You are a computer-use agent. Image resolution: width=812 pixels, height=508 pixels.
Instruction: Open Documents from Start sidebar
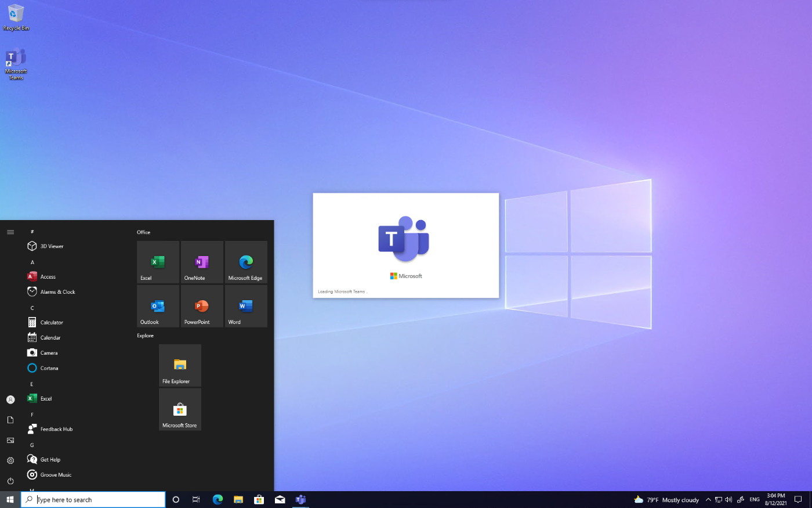(10, 420)
